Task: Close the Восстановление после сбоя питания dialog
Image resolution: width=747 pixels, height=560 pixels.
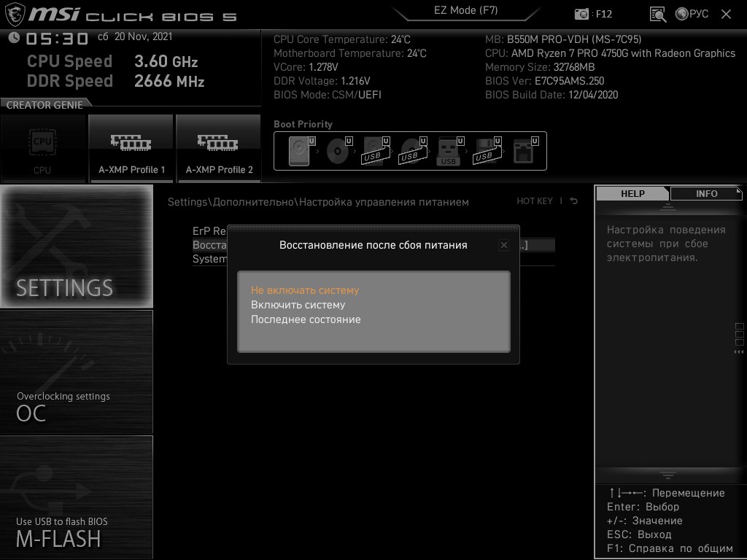Action: [x=503, y=245]
